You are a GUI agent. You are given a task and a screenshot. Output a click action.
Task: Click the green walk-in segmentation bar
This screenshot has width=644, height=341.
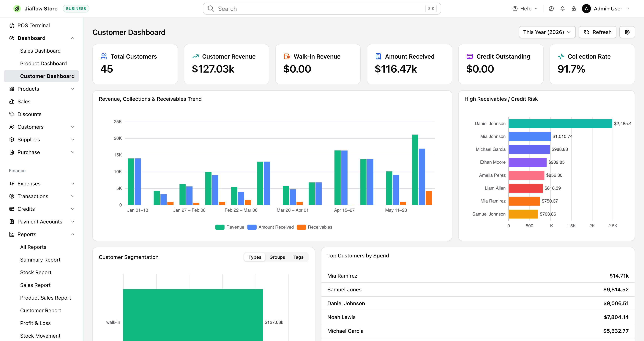pos(193,315)
